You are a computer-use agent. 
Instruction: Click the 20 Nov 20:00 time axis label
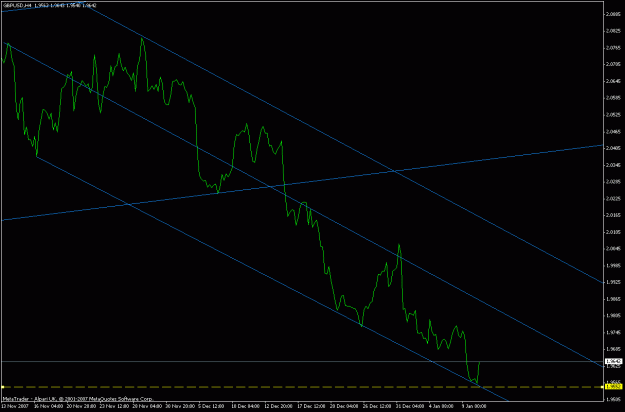(x=81, y=406)
